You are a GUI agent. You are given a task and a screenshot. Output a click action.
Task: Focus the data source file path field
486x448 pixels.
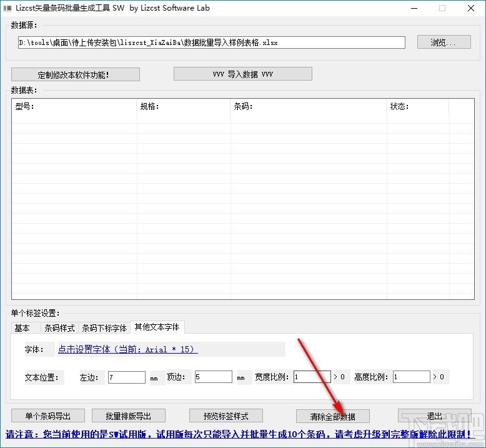point(211,42)
